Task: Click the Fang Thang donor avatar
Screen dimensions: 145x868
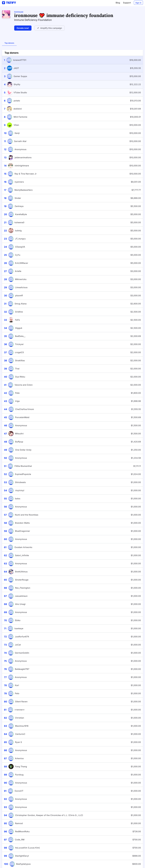Action: [11, 767]
